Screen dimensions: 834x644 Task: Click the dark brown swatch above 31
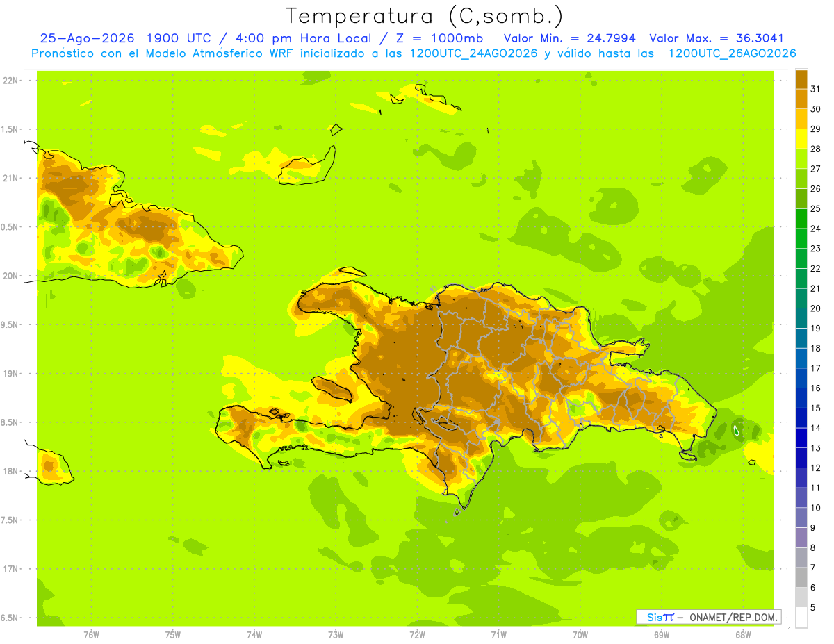tap(801, 79)
